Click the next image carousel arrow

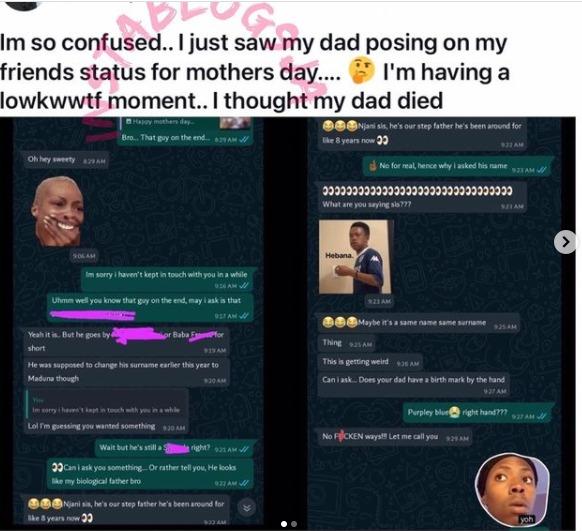pos(565,242)
